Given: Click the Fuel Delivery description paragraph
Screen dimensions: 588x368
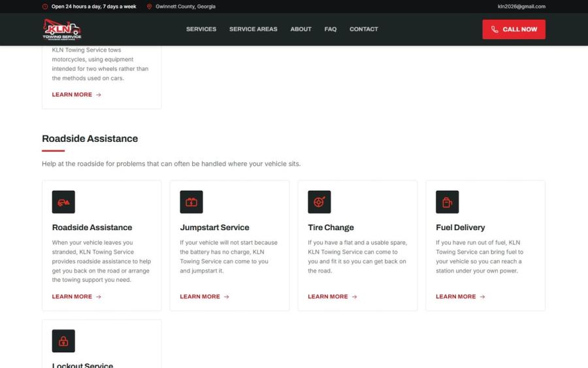Looking at the screenshot, I should (x=480, y=257).
